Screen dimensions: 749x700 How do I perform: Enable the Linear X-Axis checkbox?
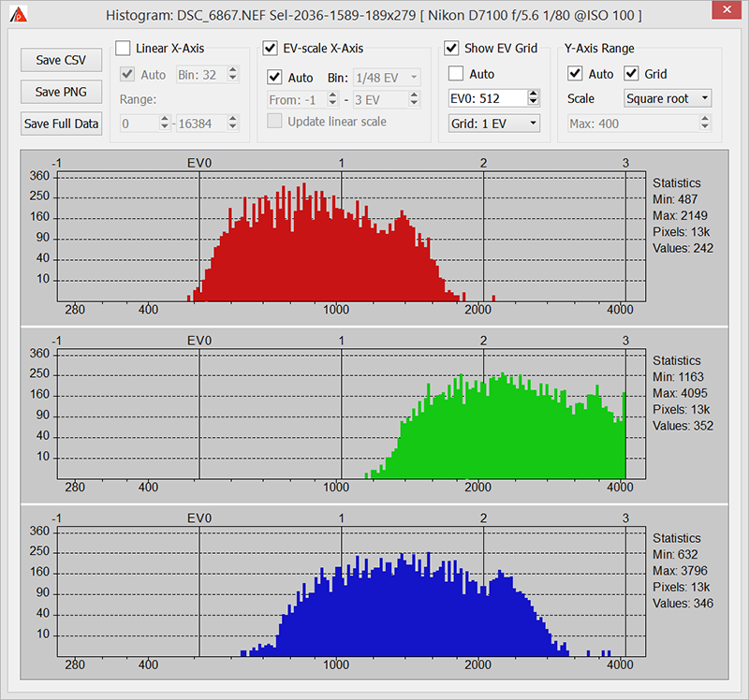click(124, 49)
